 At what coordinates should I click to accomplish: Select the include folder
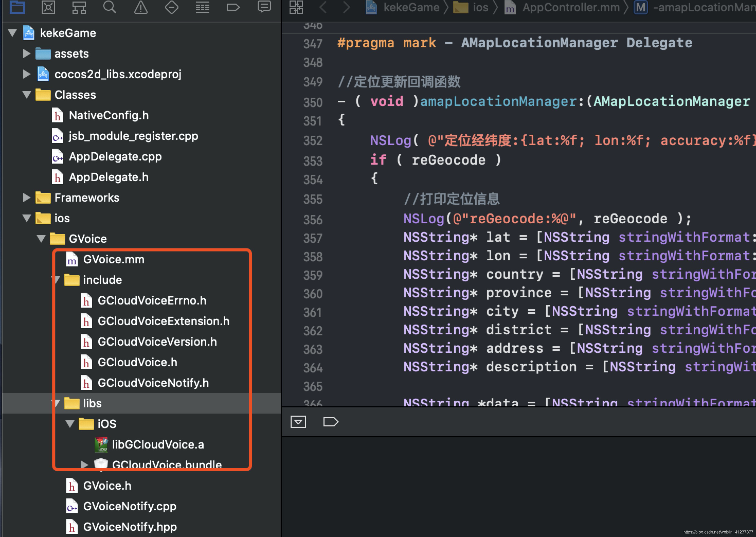pos(102,280)
